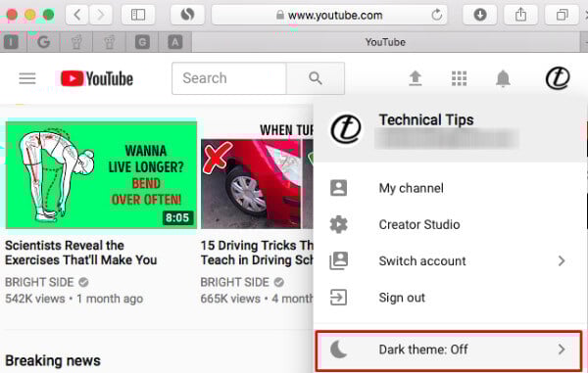
Task: Select the YouTube tab
Action: coord(385,42)
